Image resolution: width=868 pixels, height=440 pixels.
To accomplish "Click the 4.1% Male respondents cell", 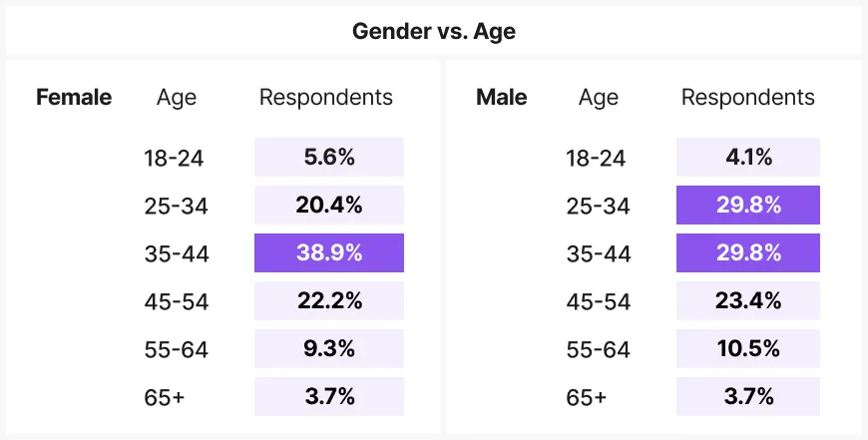I will (x=748, y=158).
